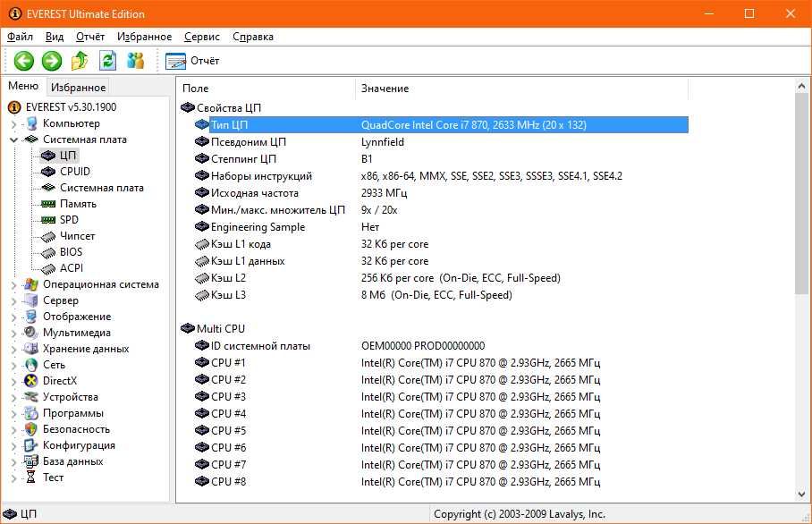Click the globe icon beside Сеть

[31, 365]
